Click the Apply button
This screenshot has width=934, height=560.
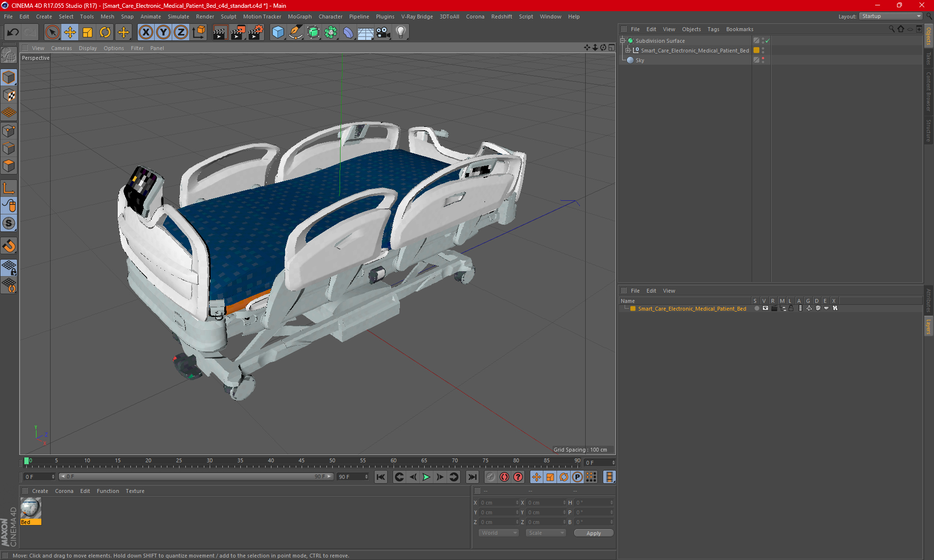[593, 533]
